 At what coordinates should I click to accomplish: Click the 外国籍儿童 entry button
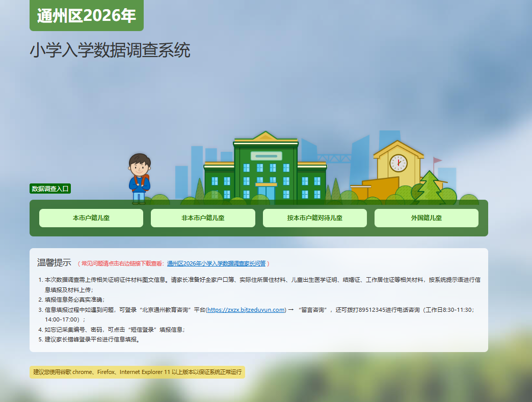coord(426,218)
